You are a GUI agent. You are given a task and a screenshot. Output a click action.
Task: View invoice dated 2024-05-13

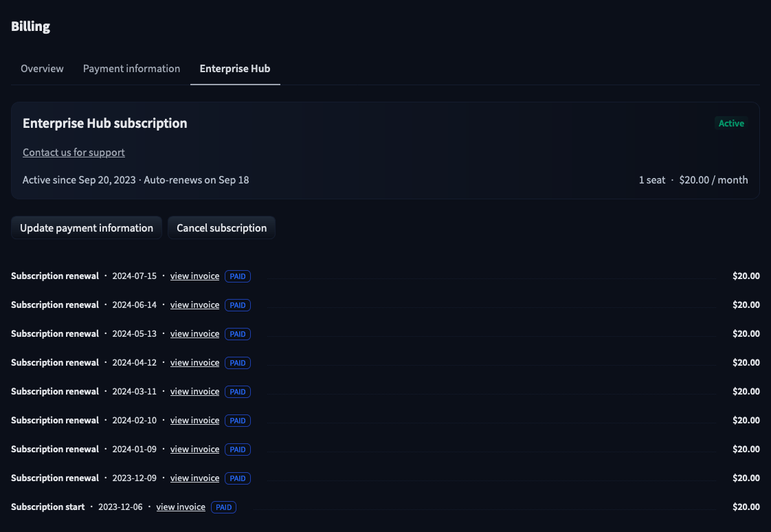point(194,334)
